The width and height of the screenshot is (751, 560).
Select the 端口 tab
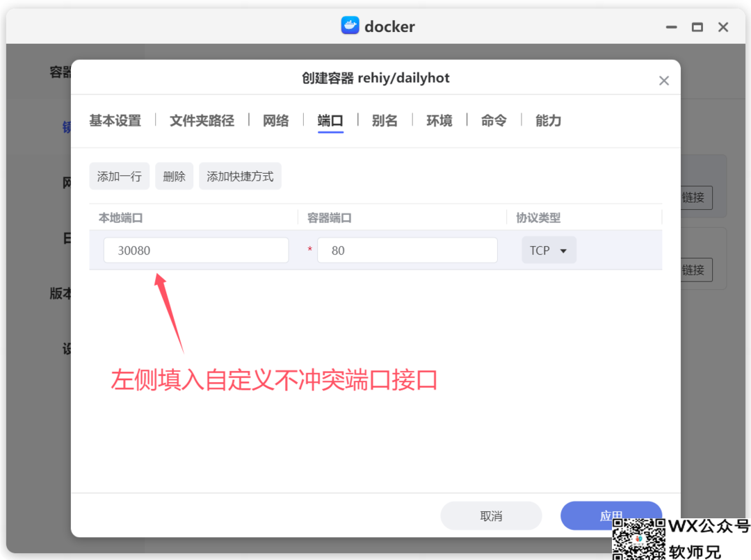pyautogui.click(x=330, y=121)
